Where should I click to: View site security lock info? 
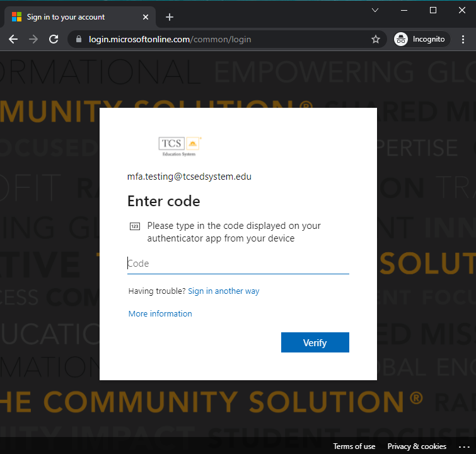pyautogui.click(x=79, y=39)
